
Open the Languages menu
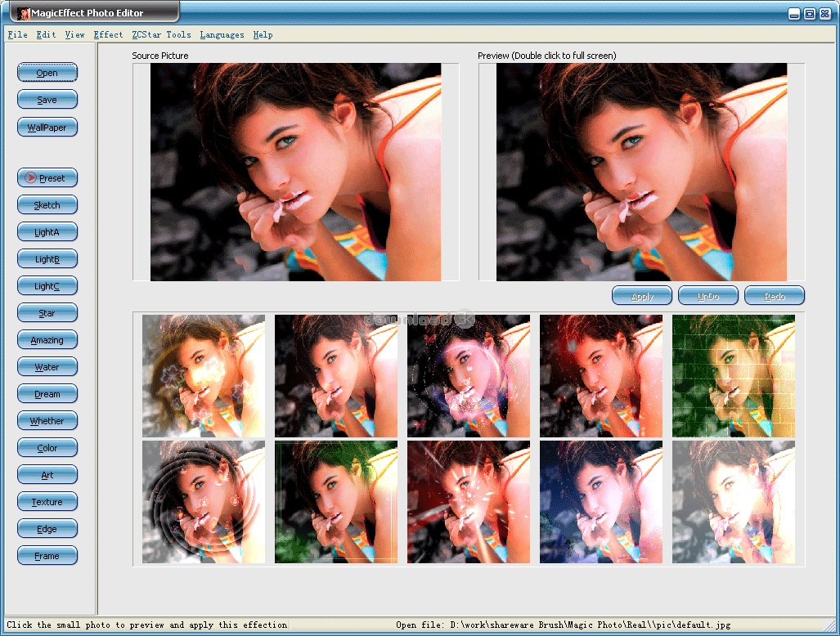222,34
